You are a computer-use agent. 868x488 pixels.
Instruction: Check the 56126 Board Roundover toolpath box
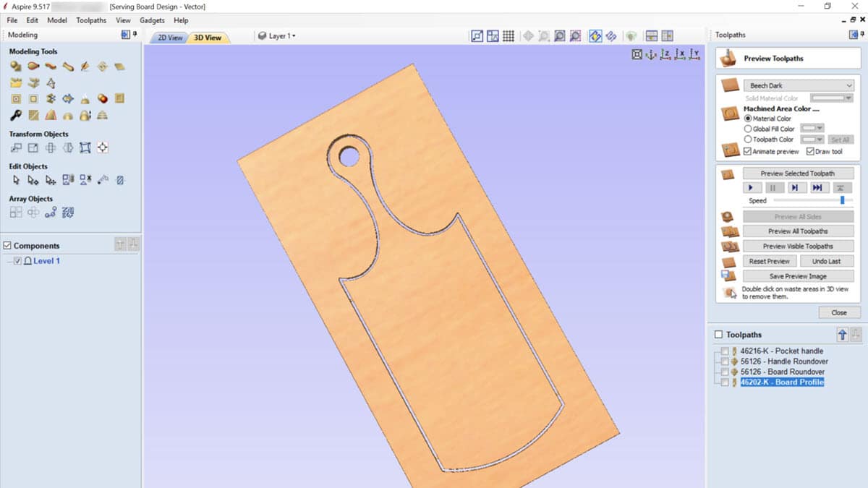tap(726, 372)
